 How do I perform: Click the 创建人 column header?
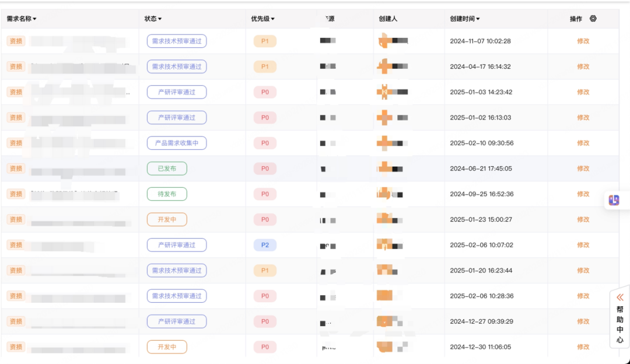[388, 19]
